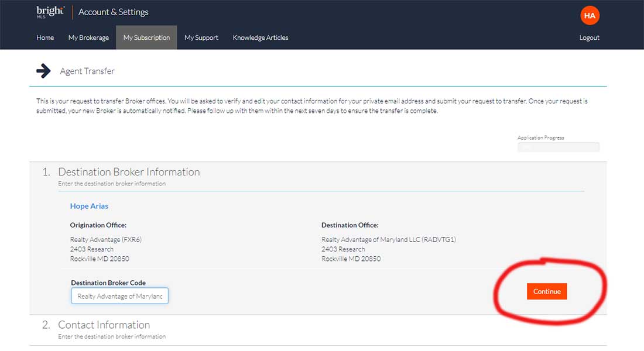This screenshot has height=351, width=644.
Task: Click 'Realty Advantage of Maryland LLC (RADVTG1)'
Action: 389,239
